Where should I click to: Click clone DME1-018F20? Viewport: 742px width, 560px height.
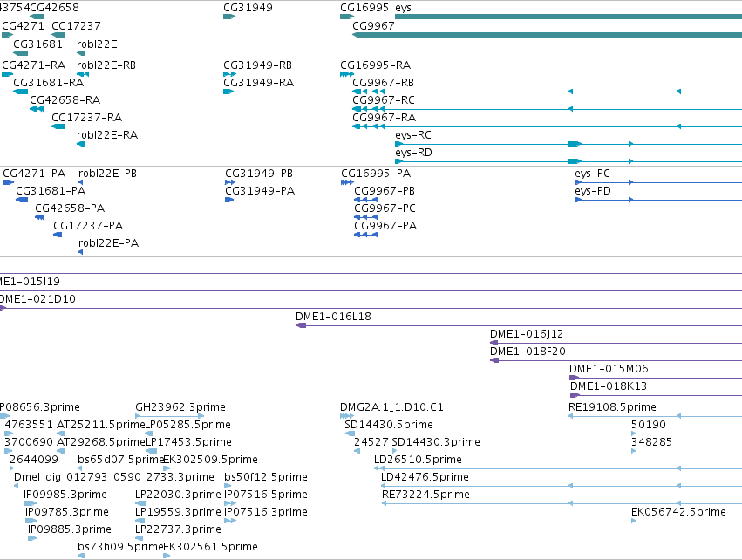528,352
